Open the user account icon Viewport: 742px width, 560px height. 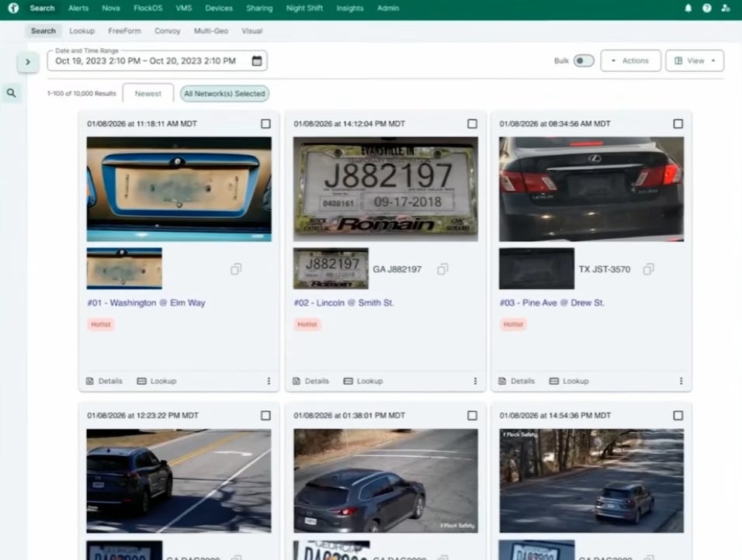click(726, 8)
